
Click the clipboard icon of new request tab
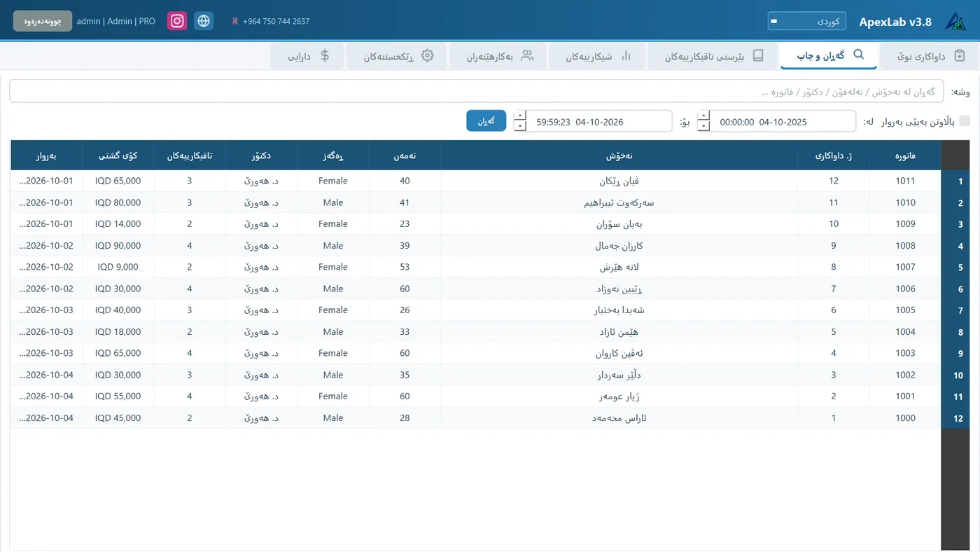tap(960, 55)
